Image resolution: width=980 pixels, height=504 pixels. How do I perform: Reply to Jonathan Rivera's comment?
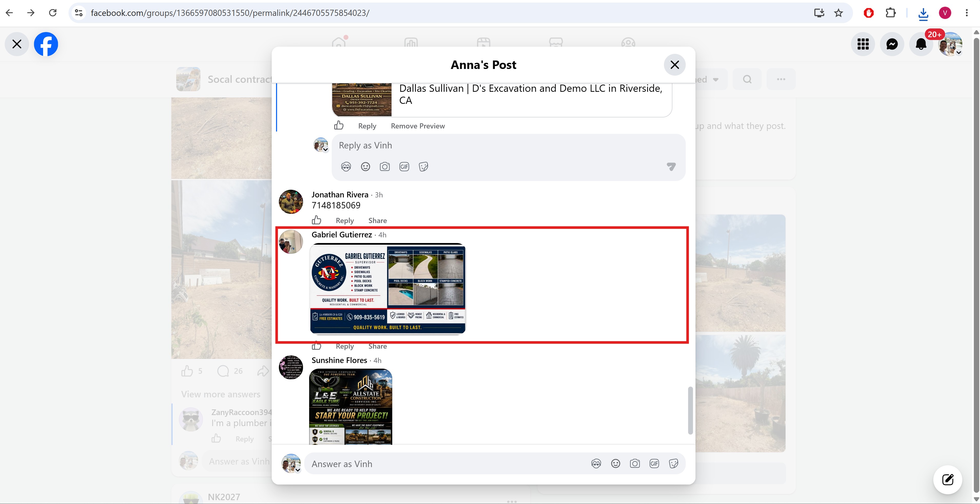[x=345, y=220]
